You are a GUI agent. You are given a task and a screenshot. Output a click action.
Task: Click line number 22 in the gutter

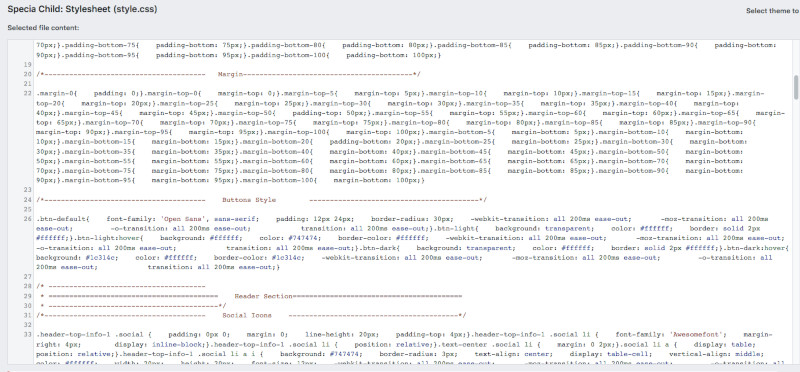28,94
